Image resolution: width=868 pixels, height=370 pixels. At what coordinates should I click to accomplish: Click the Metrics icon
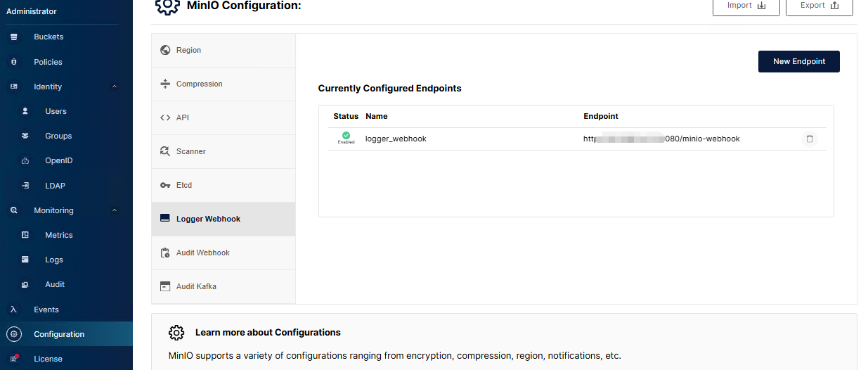[x=25, y=235]
